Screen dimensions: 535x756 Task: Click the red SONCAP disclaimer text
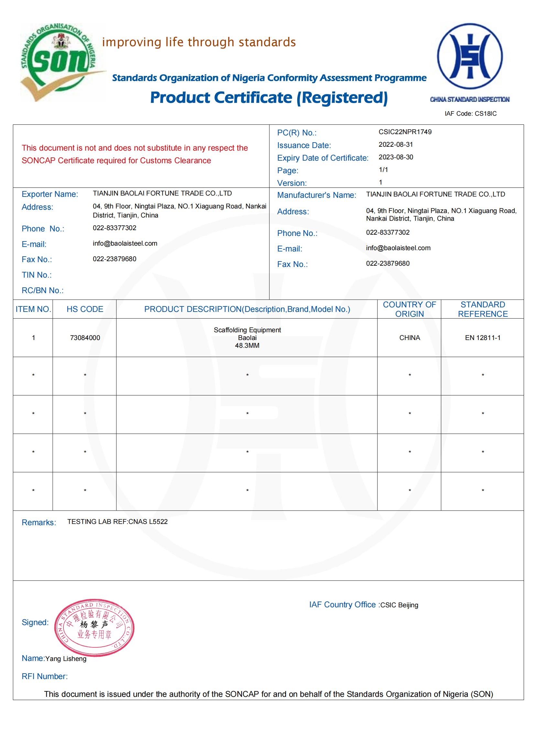click(135, 154)
